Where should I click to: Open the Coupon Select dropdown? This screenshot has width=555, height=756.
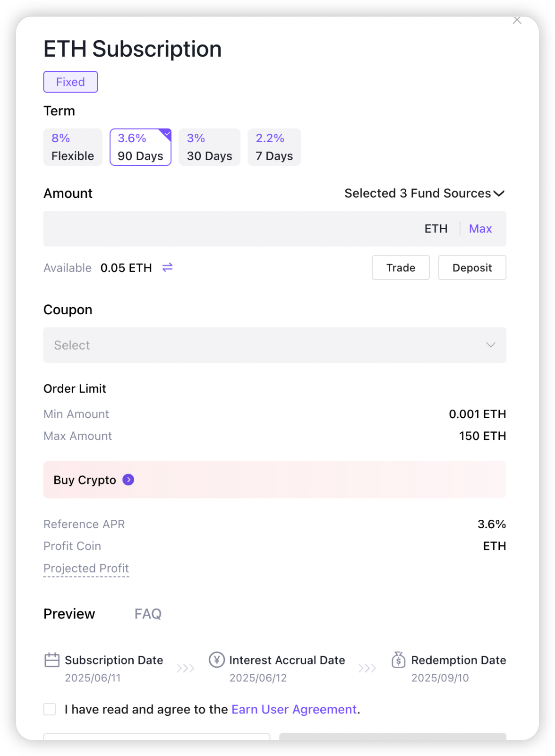275,345
